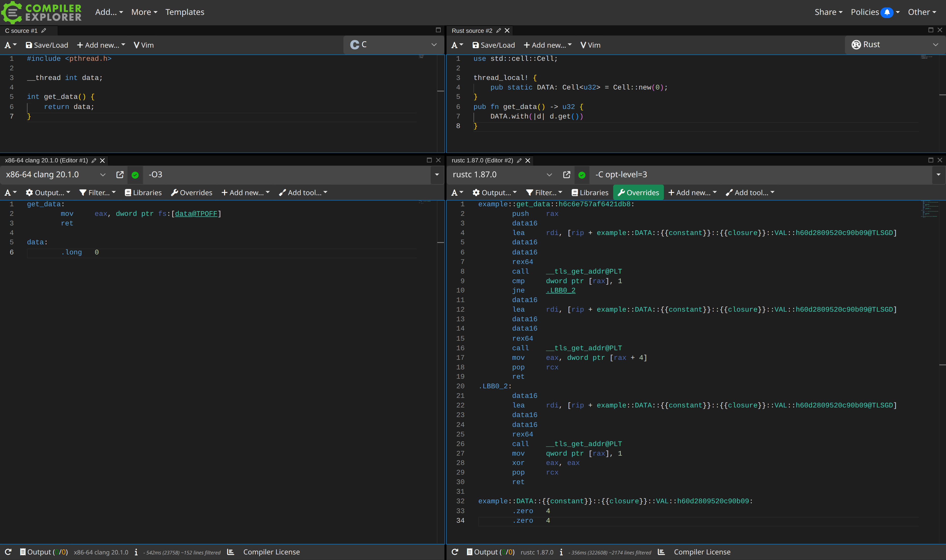Click the Compiler Explorer logo
The height and width of the screenshot is (560, 946).
(42, 12)
